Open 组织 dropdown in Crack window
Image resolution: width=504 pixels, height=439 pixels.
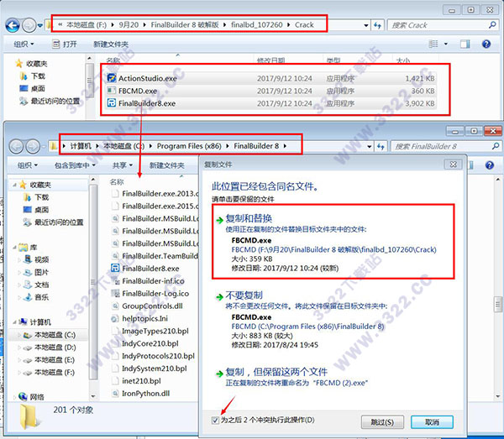[x=24, y=44]
